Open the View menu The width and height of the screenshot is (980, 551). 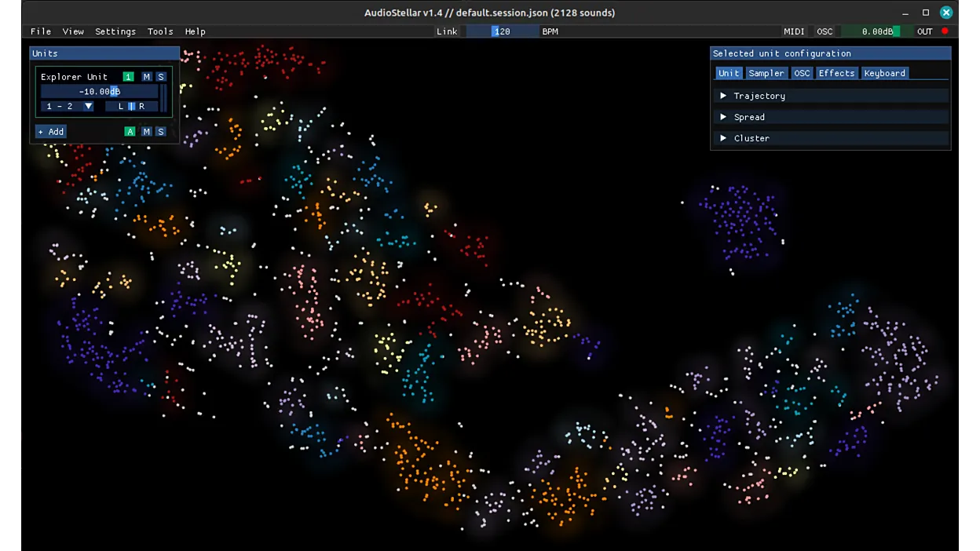[73, 31]
